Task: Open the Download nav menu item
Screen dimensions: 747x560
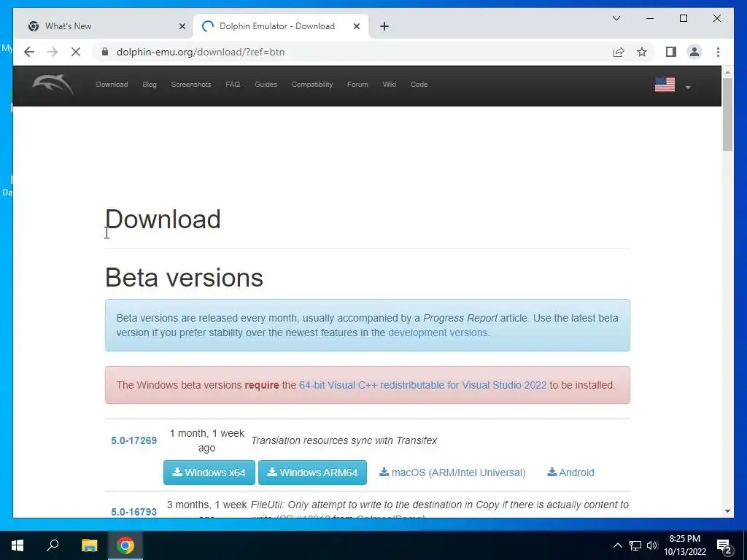Action: tap(112, 85)
